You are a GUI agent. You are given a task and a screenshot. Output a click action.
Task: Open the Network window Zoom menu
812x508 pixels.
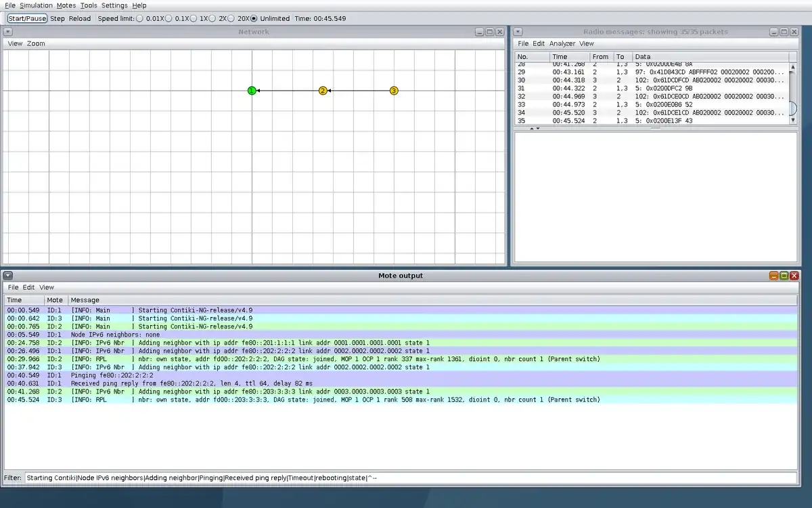point(36,43)
